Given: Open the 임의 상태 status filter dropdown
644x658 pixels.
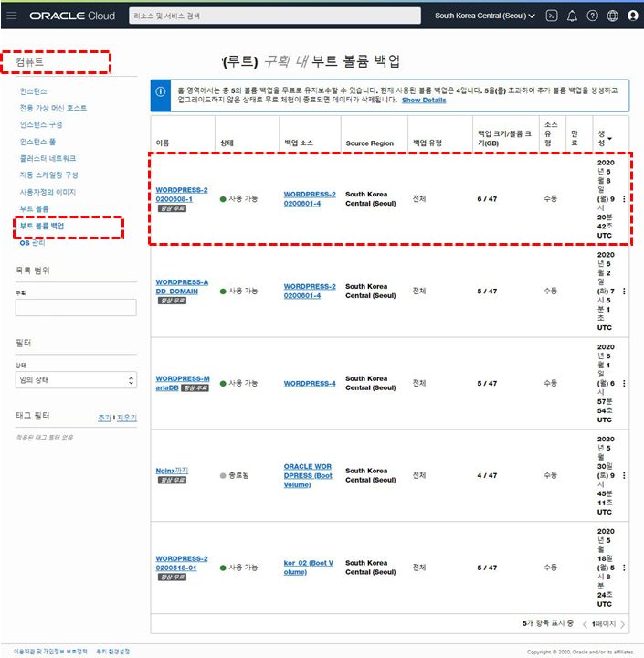Looking at the screenshot, I should pyautogui.click(x=76, y=380).
